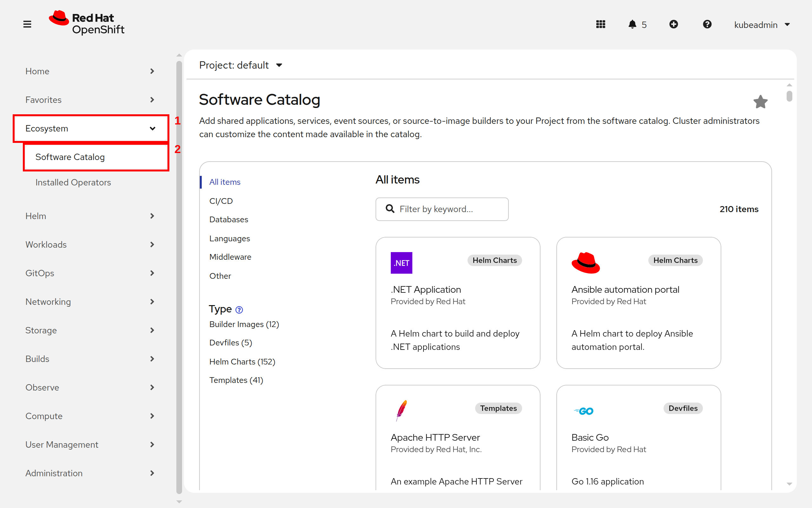Expand the Helm navigation section
Image resolution: width=812 pixels, height=508 pixels.
click(x=91, y=216)
